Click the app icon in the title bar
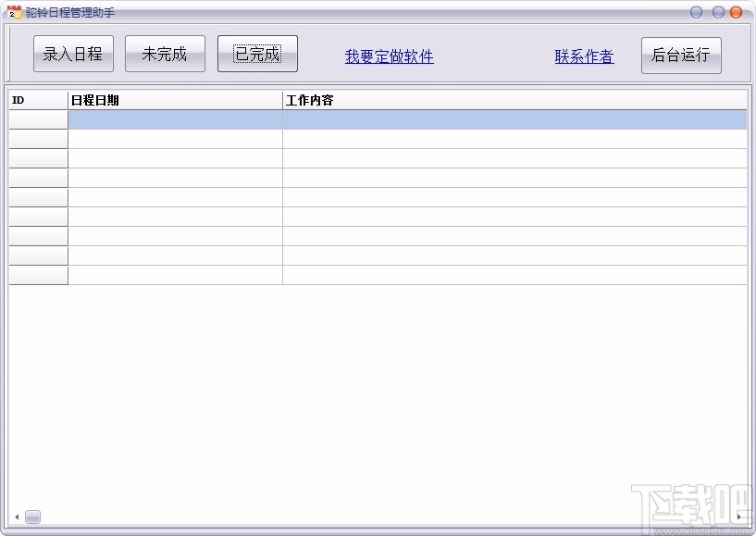756x536 pixels. tap(13, 12)
